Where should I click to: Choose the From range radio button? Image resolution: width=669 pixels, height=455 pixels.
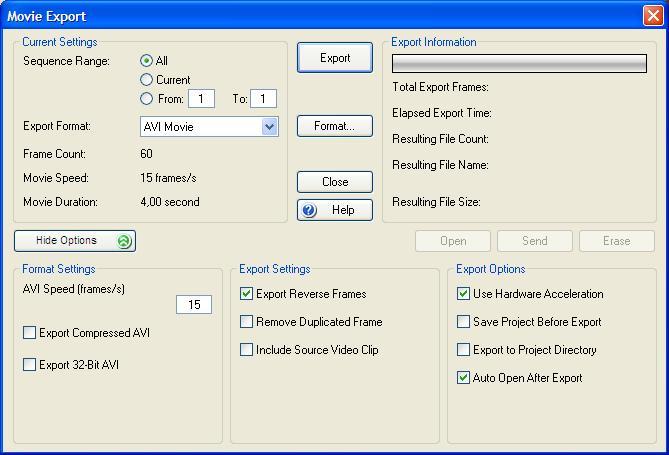(x=146, y=99)
